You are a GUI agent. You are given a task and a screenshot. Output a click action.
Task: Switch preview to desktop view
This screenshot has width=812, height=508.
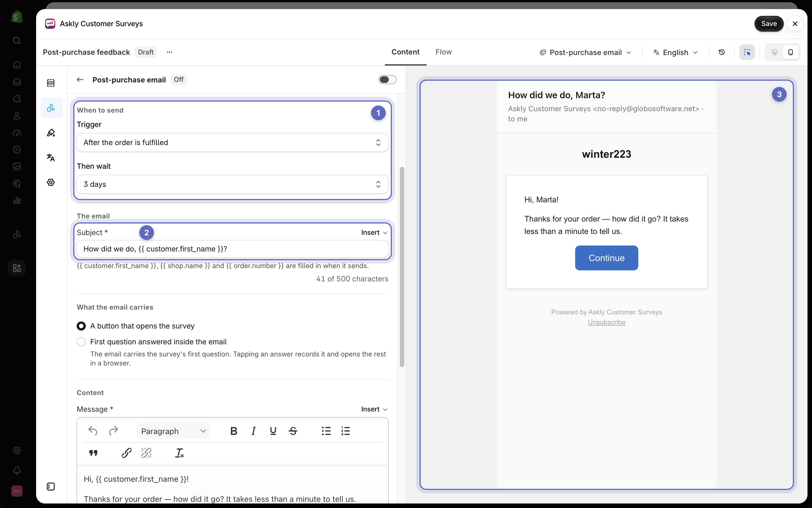pos(775,52)
